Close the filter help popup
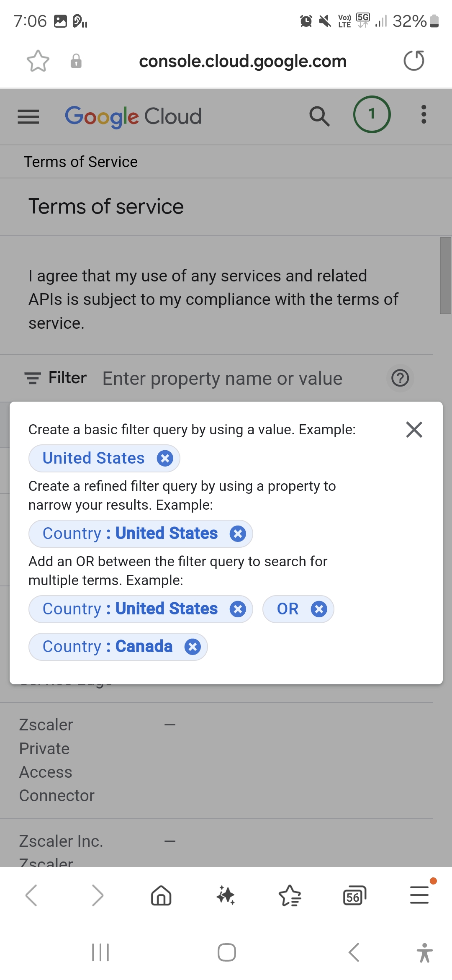This screenshot has width=452, height=980. pos(414,429)
